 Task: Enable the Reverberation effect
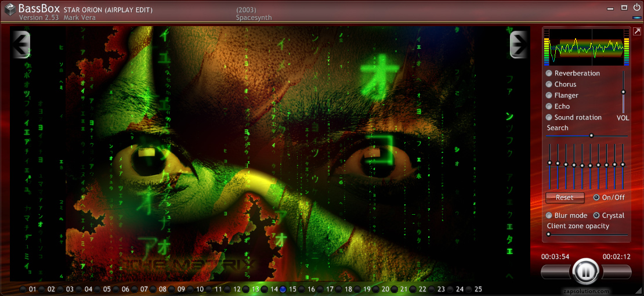pos(549,73)
